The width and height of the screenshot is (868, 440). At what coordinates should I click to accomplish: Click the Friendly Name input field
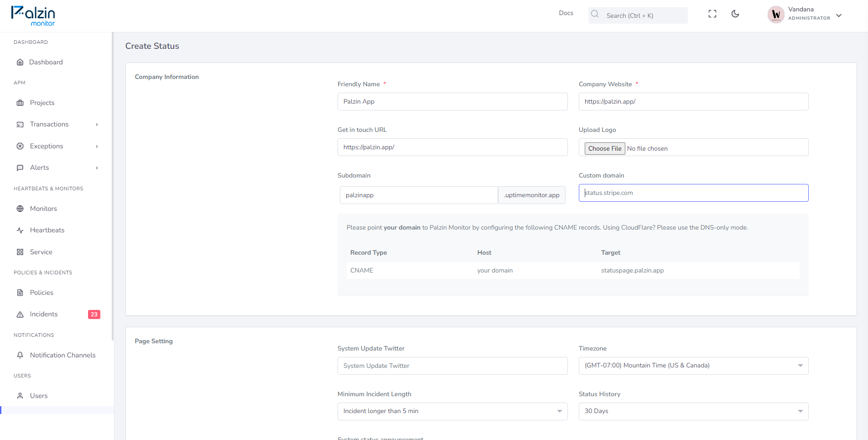452,101
